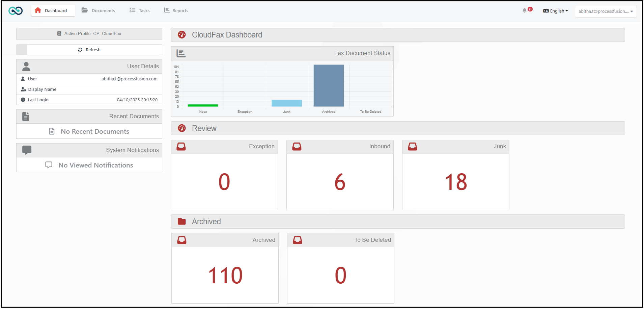Click the CloudFax Dashboard gauge icon
Screen dimensions: 644x309
[182, 35]
